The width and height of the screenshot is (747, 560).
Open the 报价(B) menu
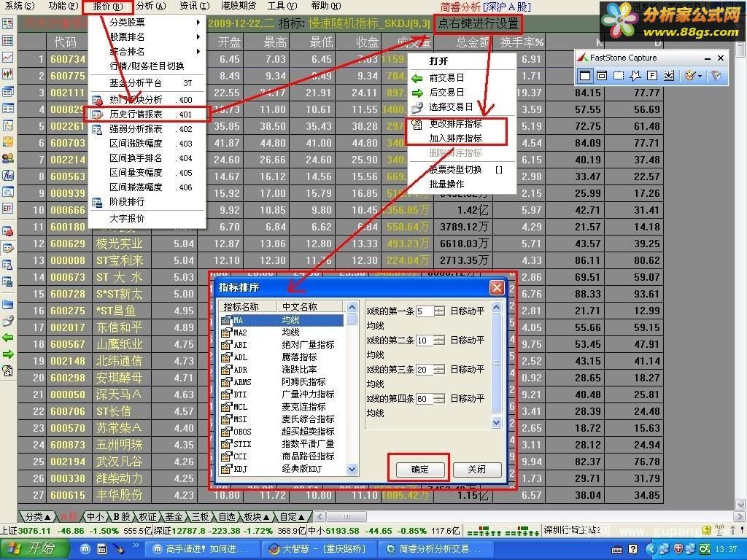(108, 6)
